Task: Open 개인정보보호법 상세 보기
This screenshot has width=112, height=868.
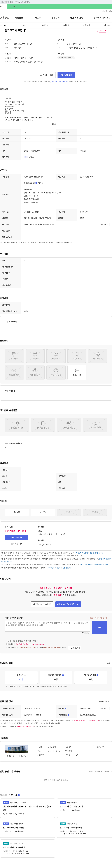Action: click(42, 604)
